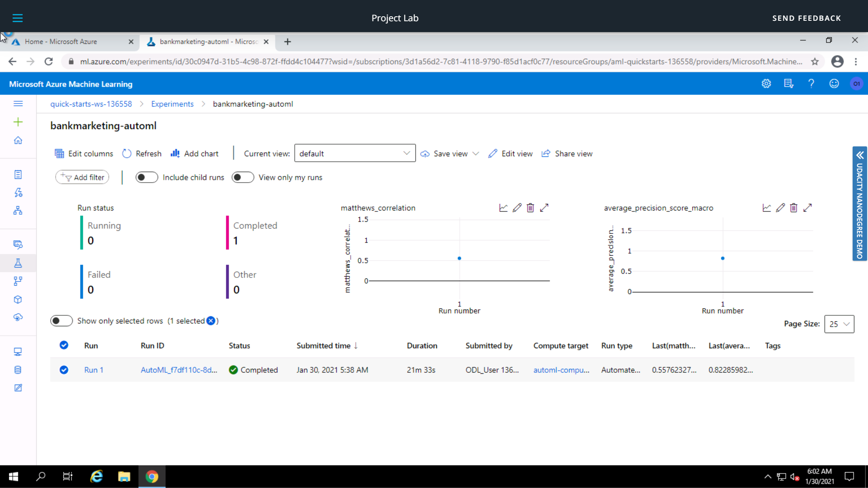
Task: Expand the average_precision_score_macro chart
Action: (808, 207)
